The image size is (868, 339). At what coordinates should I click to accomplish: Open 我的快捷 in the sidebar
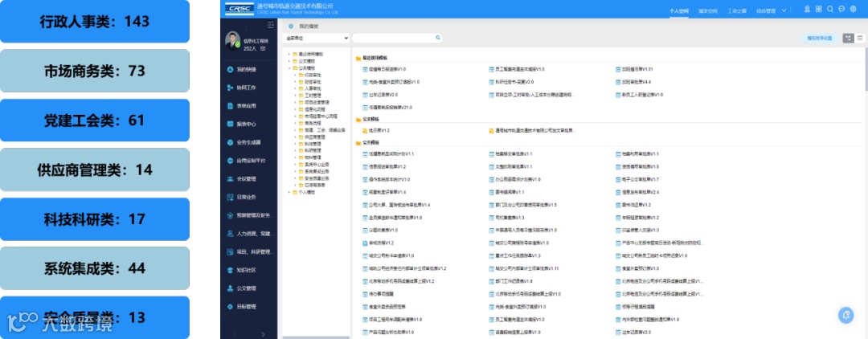247,70
